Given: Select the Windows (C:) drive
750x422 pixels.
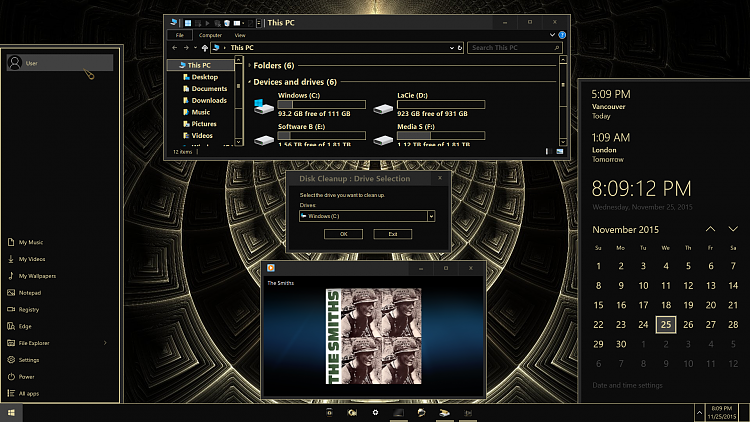Looking at the screenshot, I should coord(310,105).
